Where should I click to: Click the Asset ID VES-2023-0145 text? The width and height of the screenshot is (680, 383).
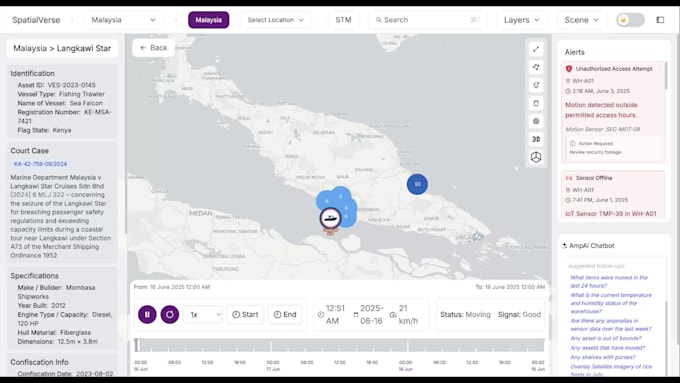(56, 85)
